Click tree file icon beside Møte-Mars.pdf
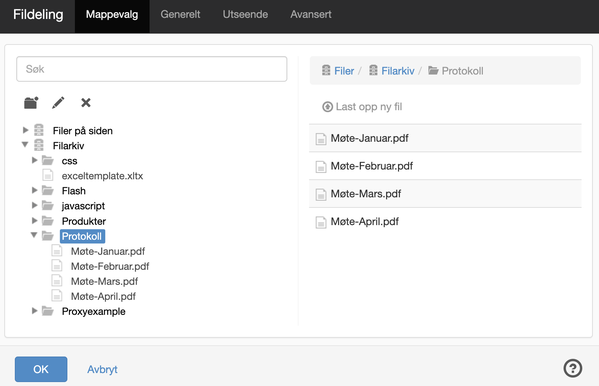The width and height of the screenshot is (599, 386). pyautogui.click(x=57, y=281)
